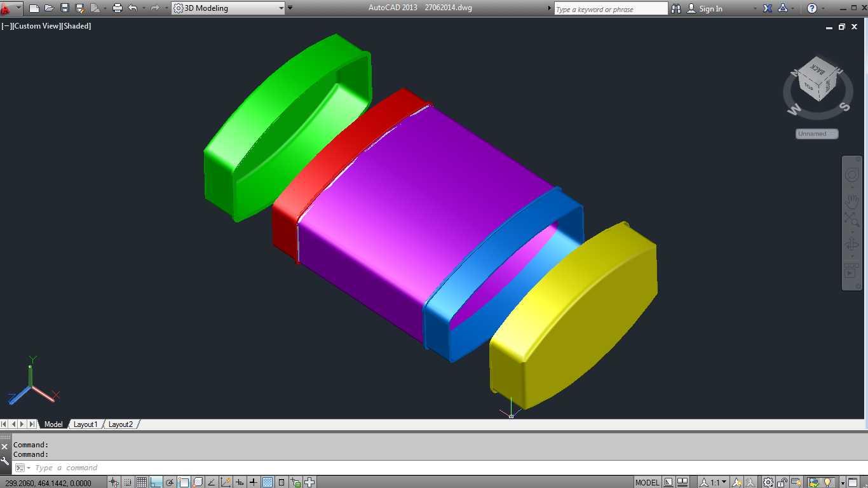868x488 pixels.
Task: Open Workspace Switching gear in status bar
Action: coord(768,482)
